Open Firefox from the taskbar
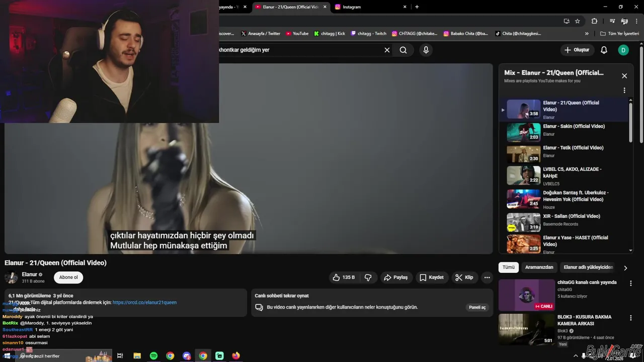644x362 pixels. tap(236, 356)
